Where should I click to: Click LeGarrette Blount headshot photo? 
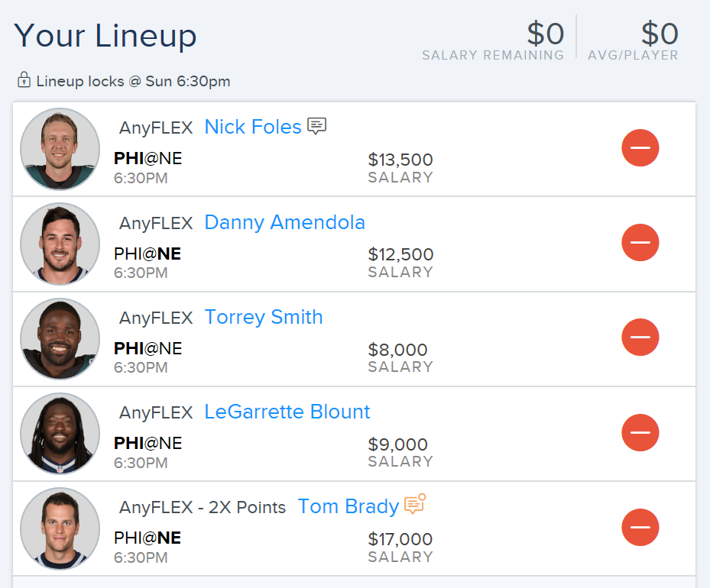(x=60, y=433)
